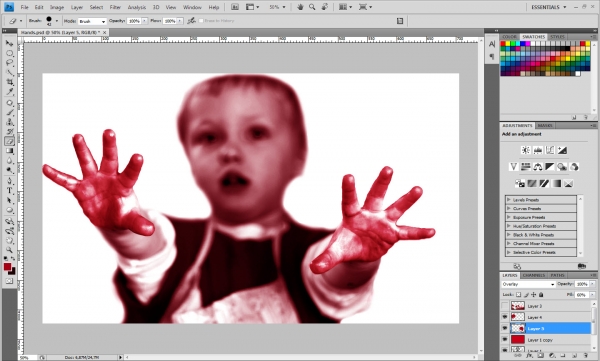Click the foreground red color swatch
600x361 pixels.
tap(7, 267)
